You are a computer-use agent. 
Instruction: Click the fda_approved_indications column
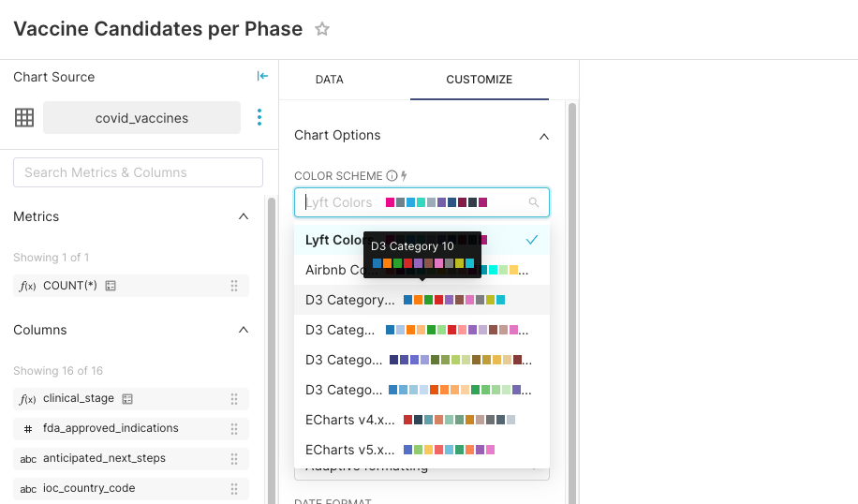pos(111,428)
